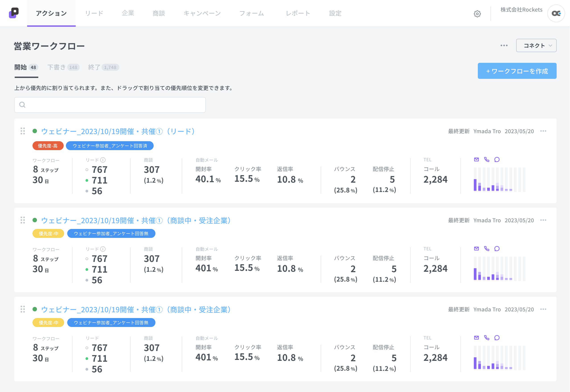
Task: Open the 設定 nav tab
Action: pyautogui.click(x=336, y=13)
